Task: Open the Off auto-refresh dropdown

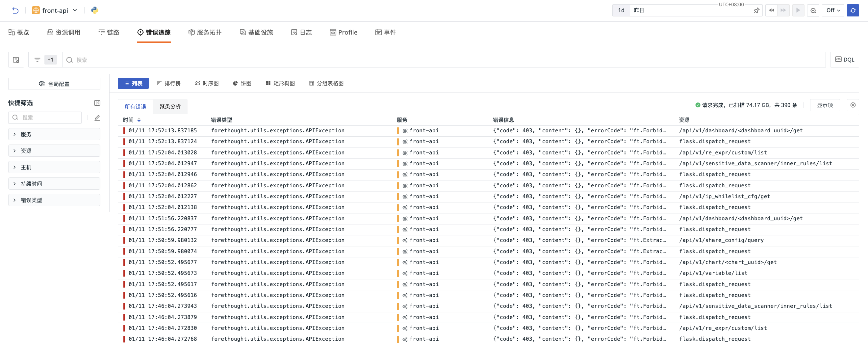Action: tap(833, 11)
